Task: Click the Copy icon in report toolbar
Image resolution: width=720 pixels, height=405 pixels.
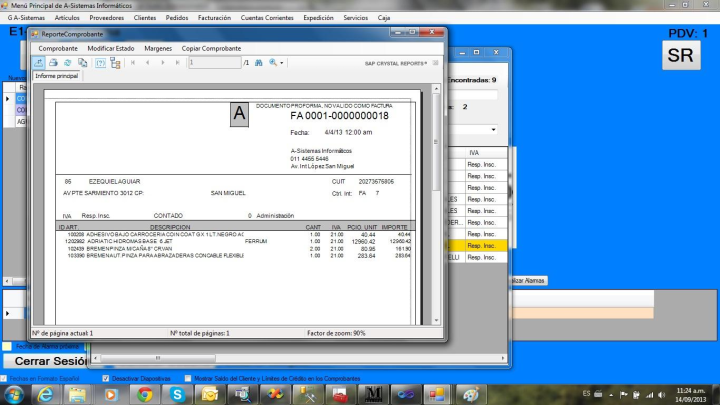Action: pos(82,62)
